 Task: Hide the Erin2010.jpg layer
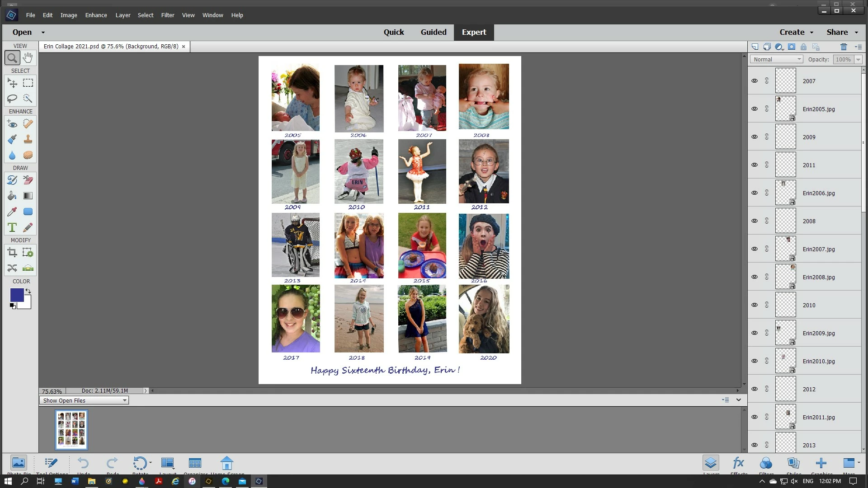coord(755,361)
